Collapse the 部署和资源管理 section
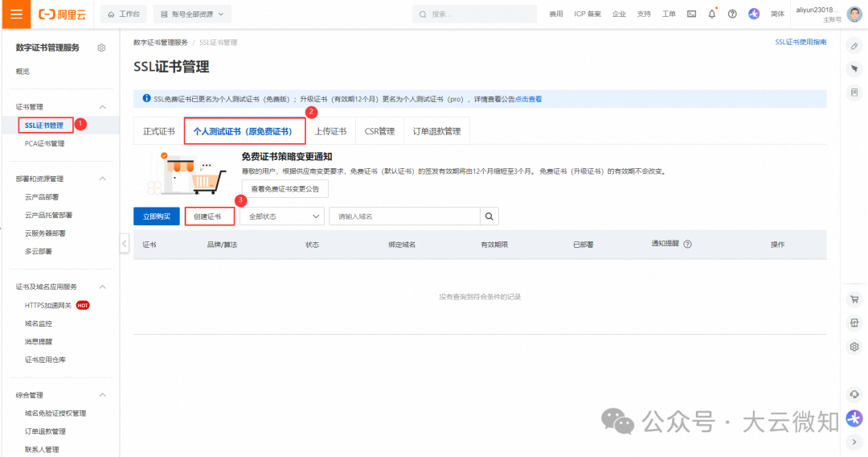The image size is (868, 457). [x=102, y=179]
